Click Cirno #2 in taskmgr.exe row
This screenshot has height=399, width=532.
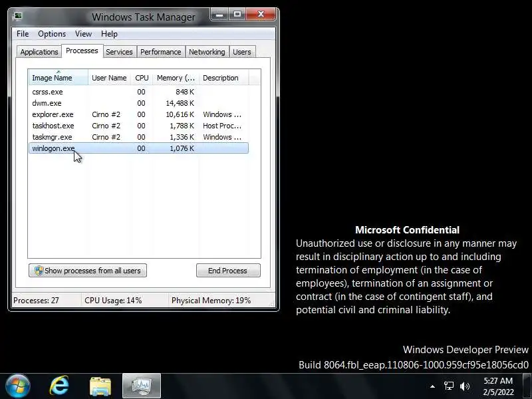tap(106, 137)
